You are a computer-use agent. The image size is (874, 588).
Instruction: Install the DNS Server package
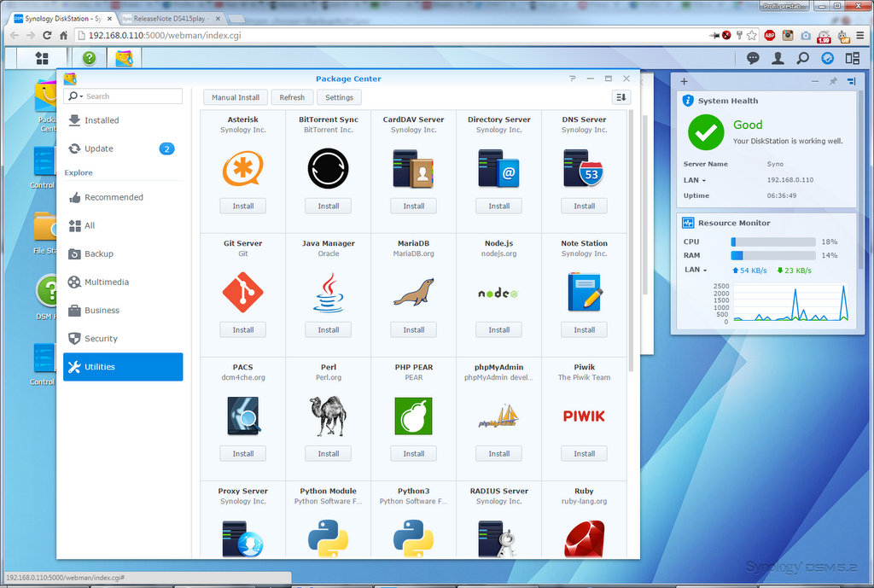click(584, 207)
